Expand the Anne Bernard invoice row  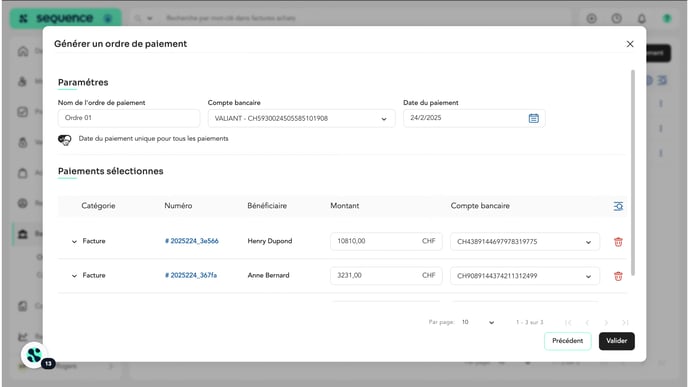pyautogui.click(x=74, y=276)
